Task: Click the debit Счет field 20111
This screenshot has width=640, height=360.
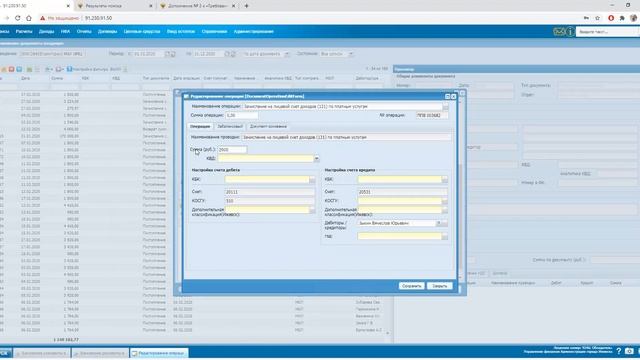Action: [269, 192]
